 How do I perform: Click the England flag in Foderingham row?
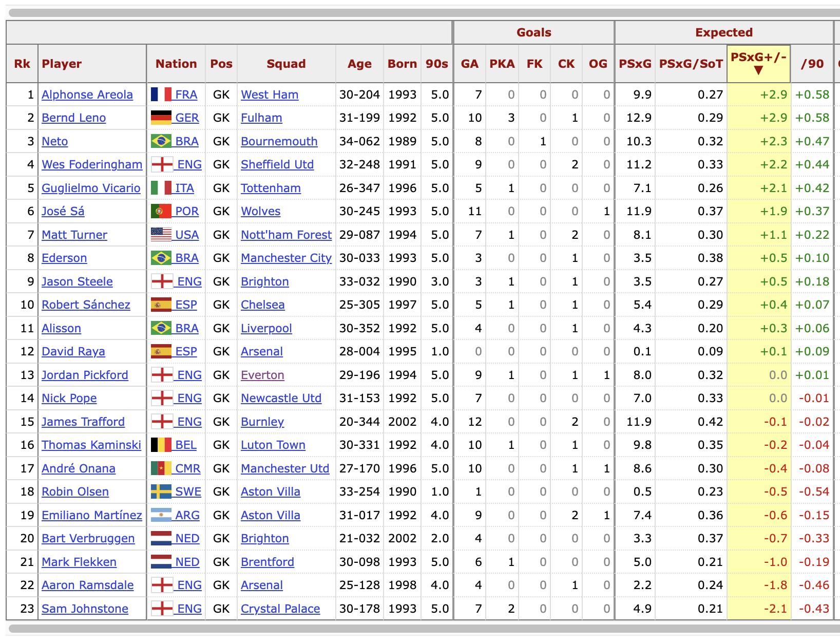click(162, 164)
